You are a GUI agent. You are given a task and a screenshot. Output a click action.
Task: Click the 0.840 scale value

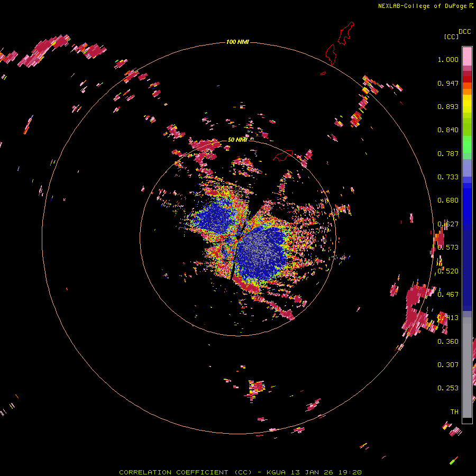(448, 130)
